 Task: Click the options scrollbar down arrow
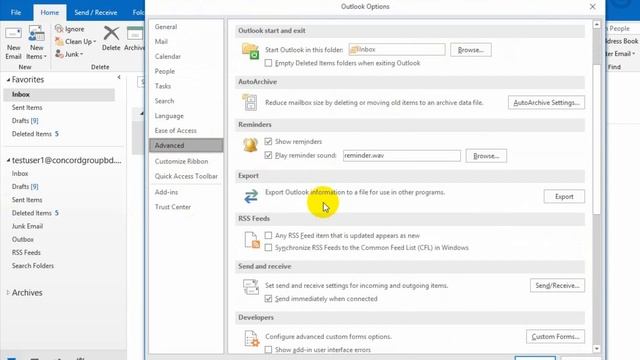[597, 349]
